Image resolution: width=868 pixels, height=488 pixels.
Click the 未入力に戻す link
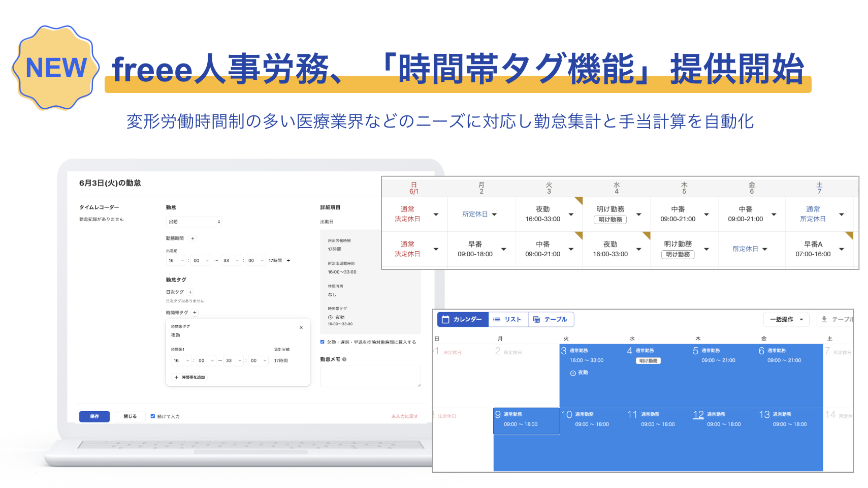(x=404, y=416)
